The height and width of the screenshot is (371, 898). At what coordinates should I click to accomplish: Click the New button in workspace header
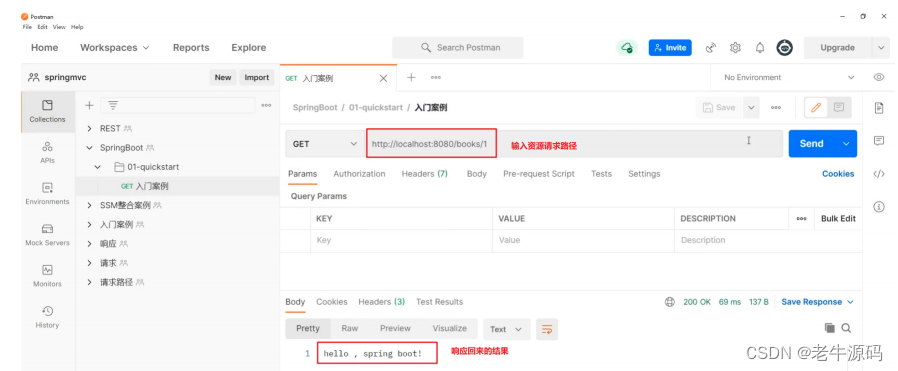[223, 77]
